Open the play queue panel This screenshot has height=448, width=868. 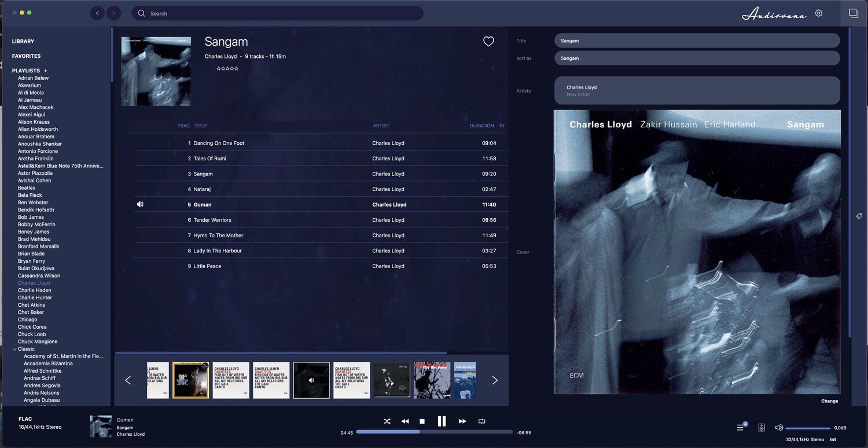click(740, 427)
